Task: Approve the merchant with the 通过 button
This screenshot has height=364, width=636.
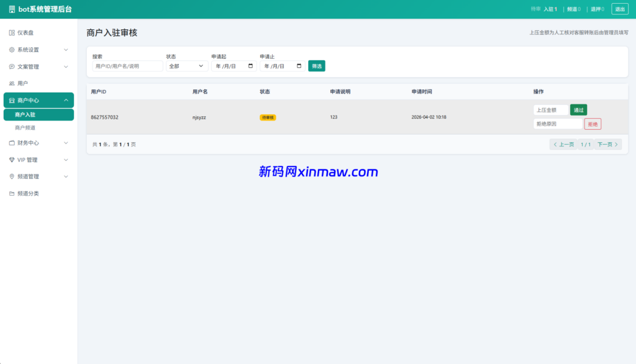Action: click(x=578, y=109)
